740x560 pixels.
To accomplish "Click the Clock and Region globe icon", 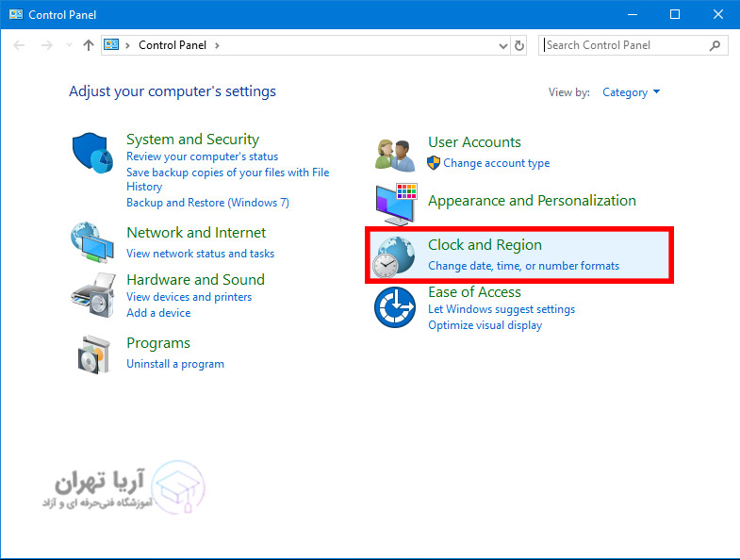I will tap(394, 256).
